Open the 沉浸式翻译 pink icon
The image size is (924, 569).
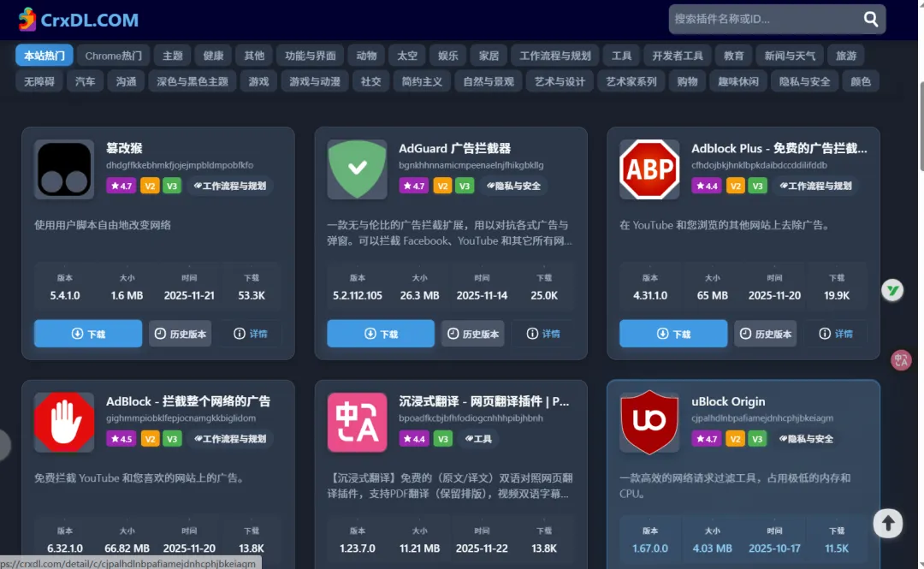click(x=357, y=422)
